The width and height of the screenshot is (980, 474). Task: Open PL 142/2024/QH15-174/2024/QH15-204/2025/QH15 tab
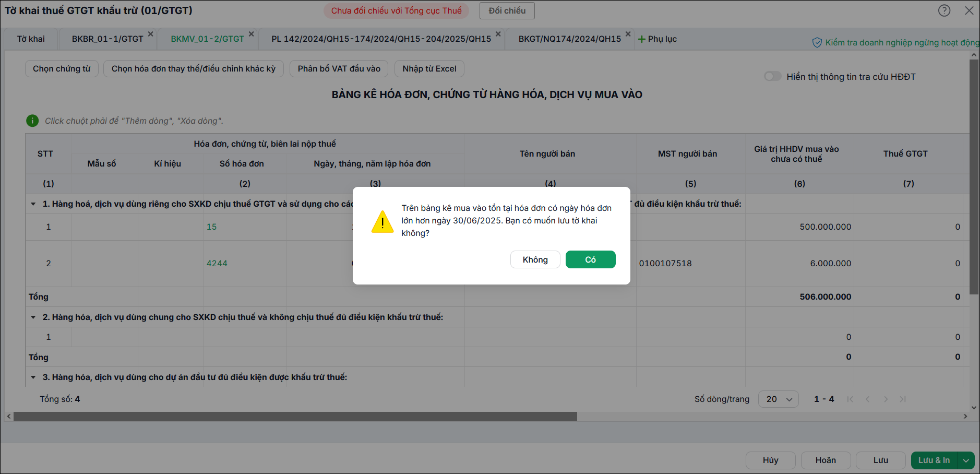[381, 39]
